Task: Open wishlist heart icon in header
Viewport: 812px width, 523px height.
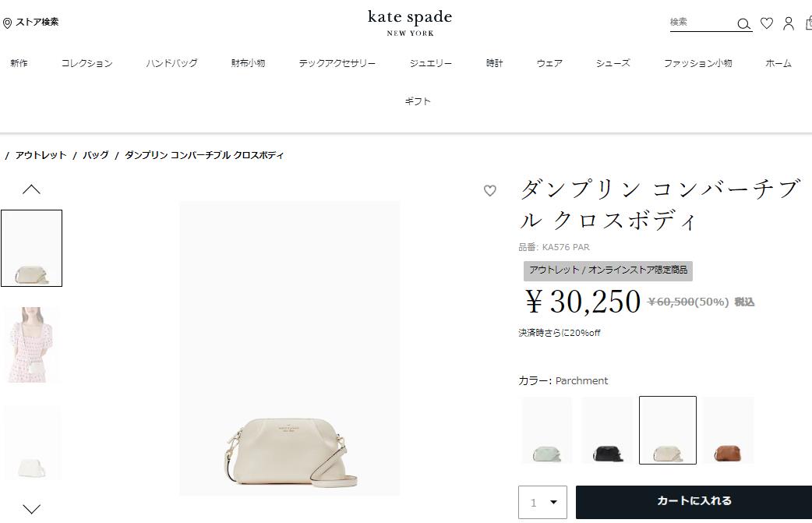Action: (x=767, y=23)
